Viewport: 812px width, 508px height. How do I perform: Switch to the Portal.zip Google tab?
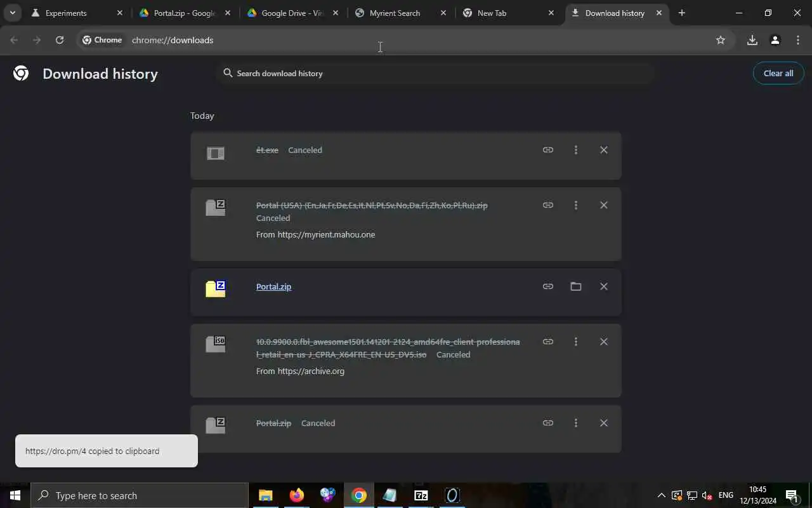184,13
